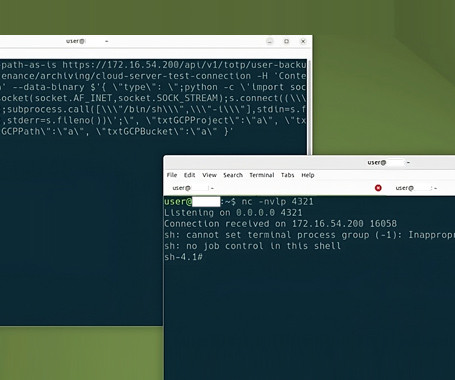Open the File menu in front terminal
Image resolution: width=455 pixels, height=380 pixels.
(x=172, y=175)
